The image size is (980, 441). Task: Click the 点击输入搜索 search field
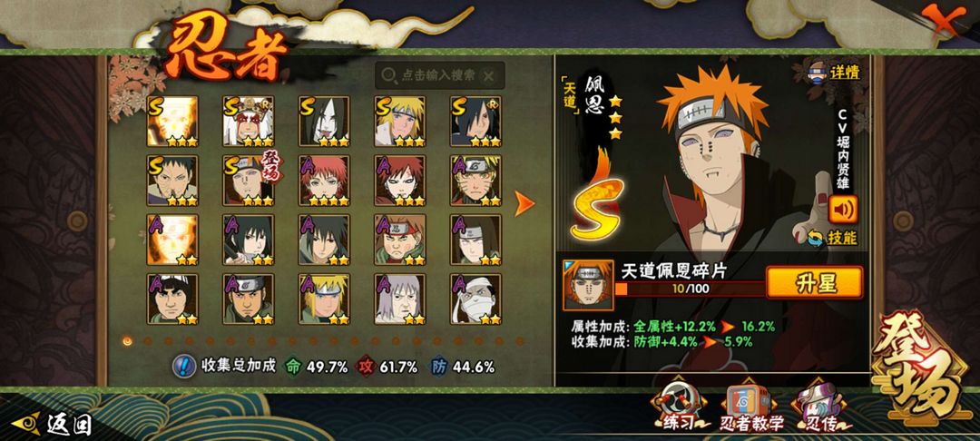click(x=439, y=75)
